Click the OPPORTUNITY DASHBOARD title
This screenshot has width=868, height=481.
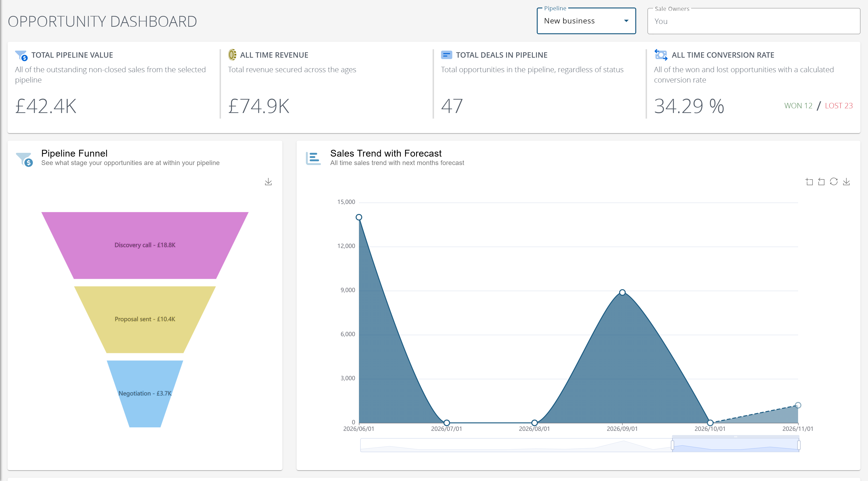103,22
